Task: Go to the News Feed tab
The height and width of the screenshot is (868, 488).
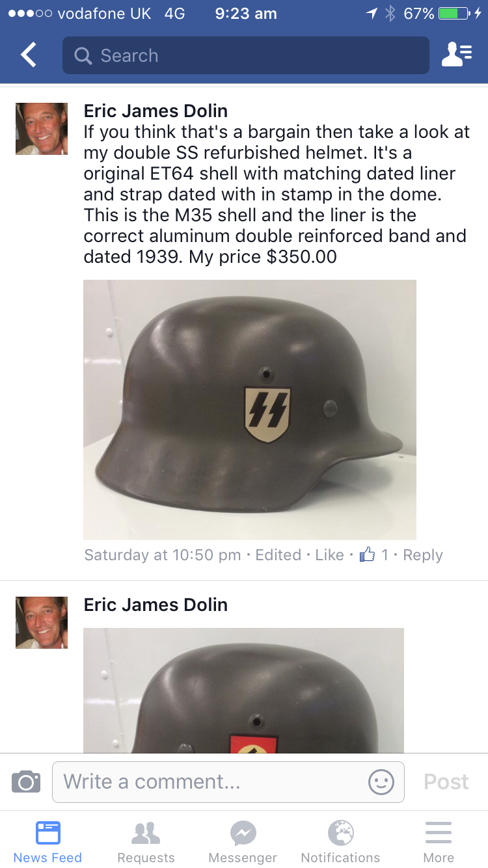Action: point(47,841)
